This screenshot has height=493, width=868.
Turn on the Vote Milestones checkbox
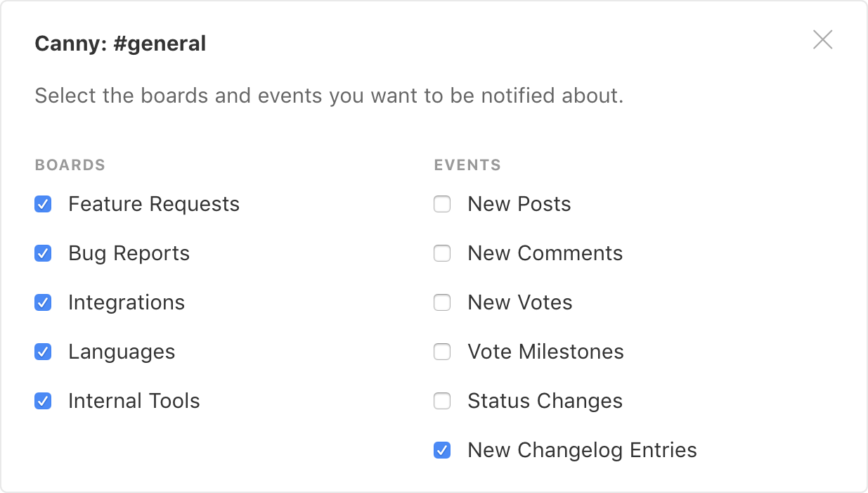442,352
